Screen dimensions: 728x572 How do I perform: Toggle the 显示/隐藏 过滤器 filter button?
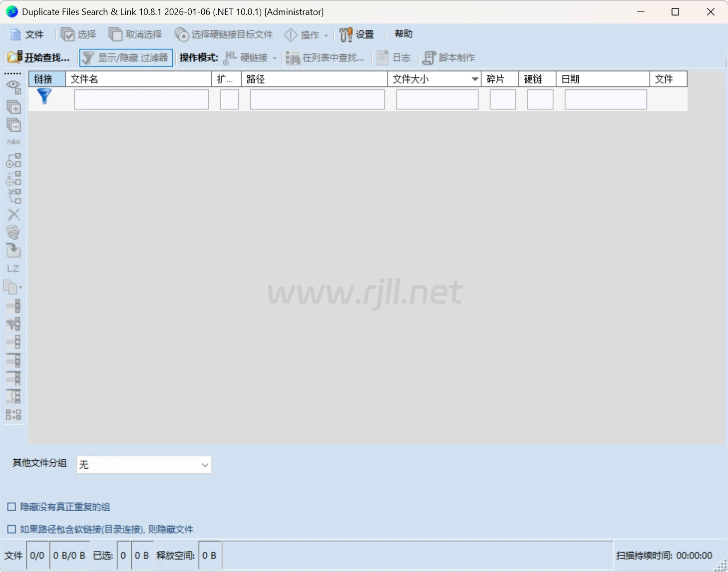pyautogui.click(x=126, y=58)
